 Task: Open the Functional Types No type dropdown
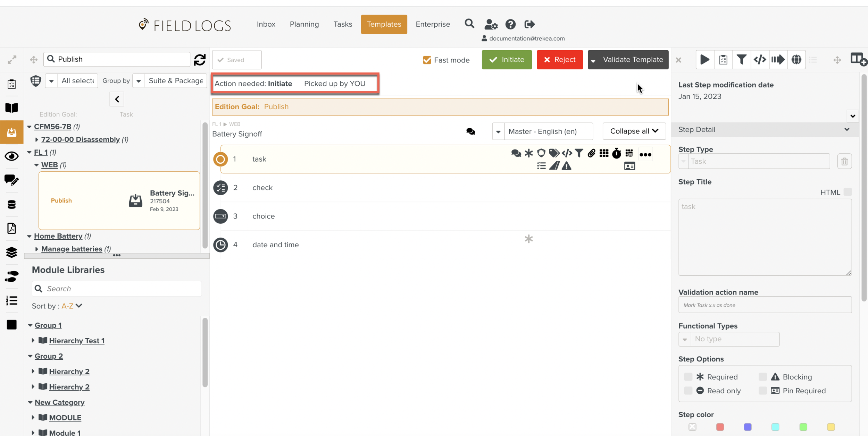click(x=729, y=339)
